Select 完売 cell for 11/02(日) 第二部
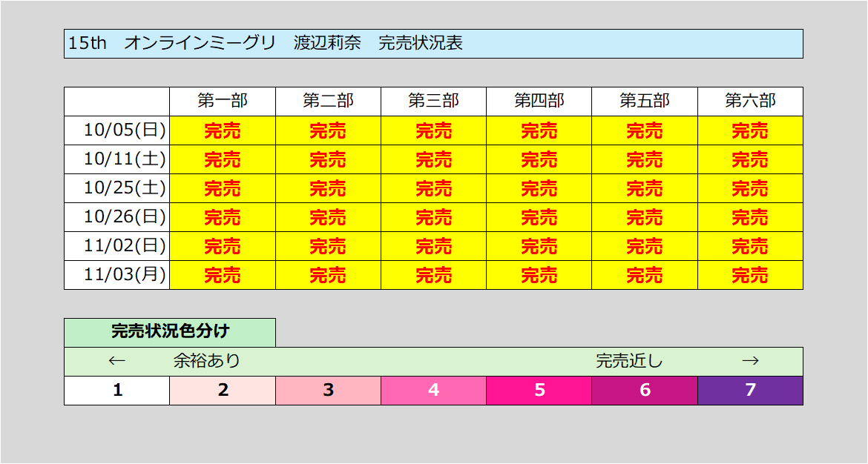This screenshot has width=868, height=464. [x=328, y=245]
